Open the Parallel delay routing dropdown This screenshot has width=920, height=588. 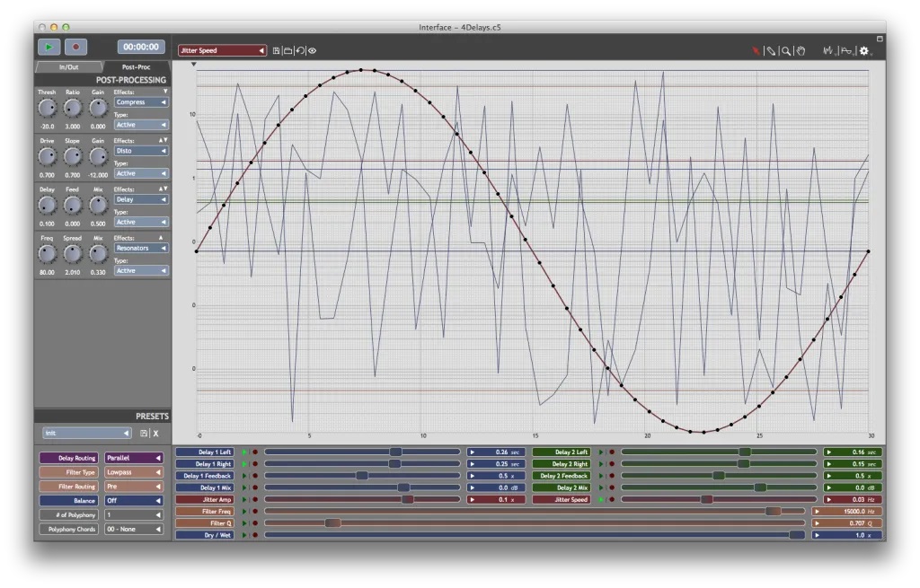(134, 459)
